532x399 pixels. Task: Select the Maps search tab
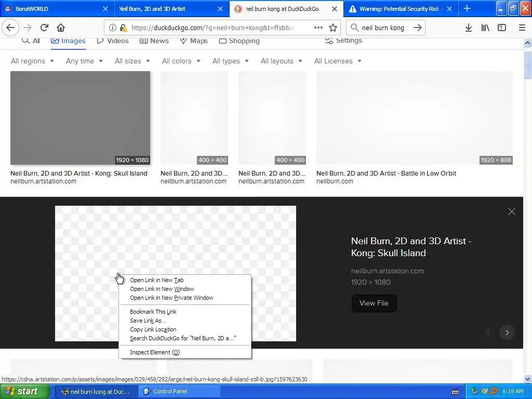click(x=193, y=41)
